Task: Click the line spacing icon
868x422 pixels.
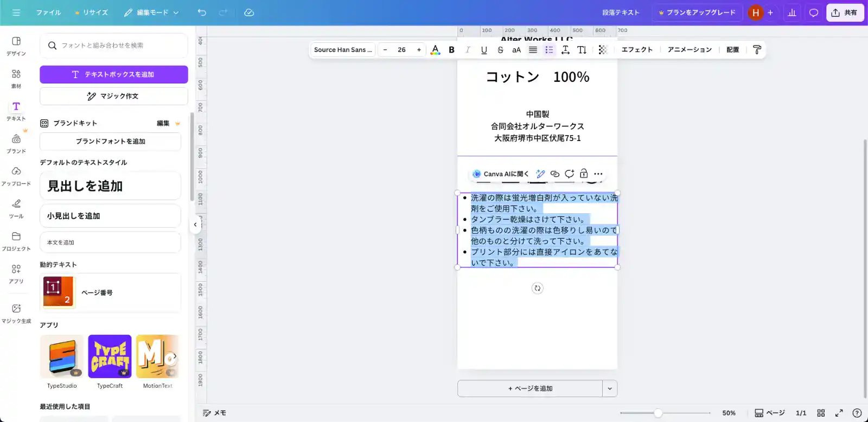Action: (565, 50)
